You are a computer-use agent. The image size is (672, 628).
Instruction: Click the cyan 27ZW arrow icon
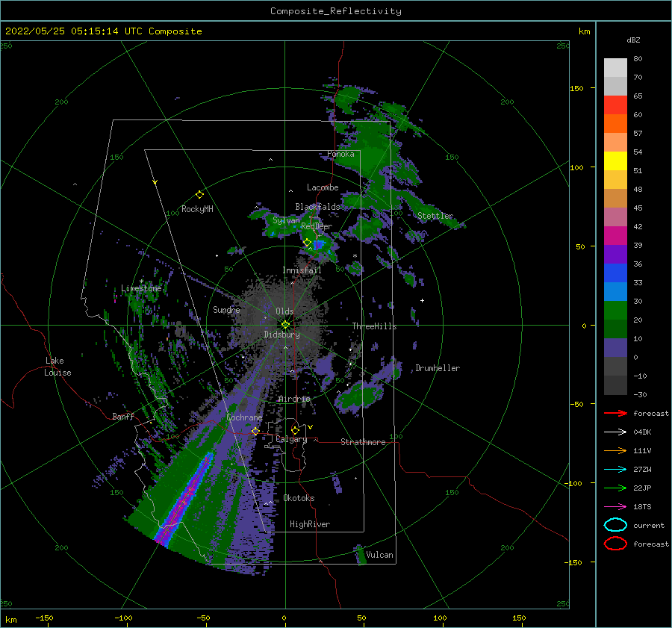615,470
